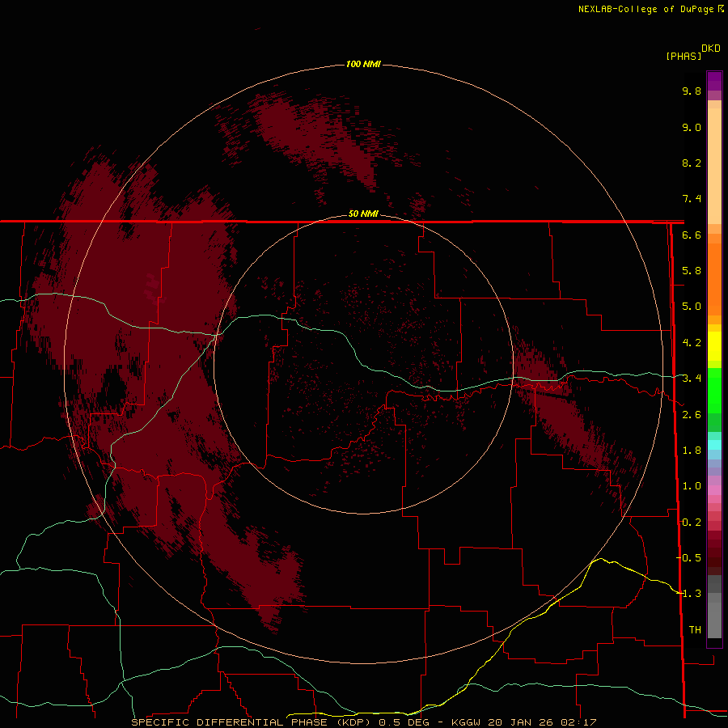The image size is (728, 728).
Task: Pick the cyan color bar segment
Action: (714, 444)
